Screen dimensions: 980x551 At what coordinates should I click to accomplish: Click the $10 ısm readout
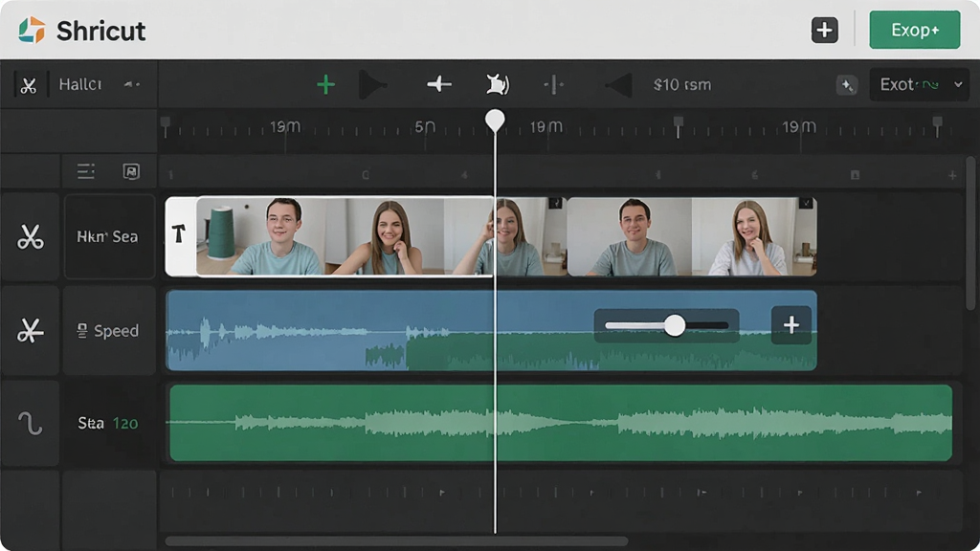[681, 84]
